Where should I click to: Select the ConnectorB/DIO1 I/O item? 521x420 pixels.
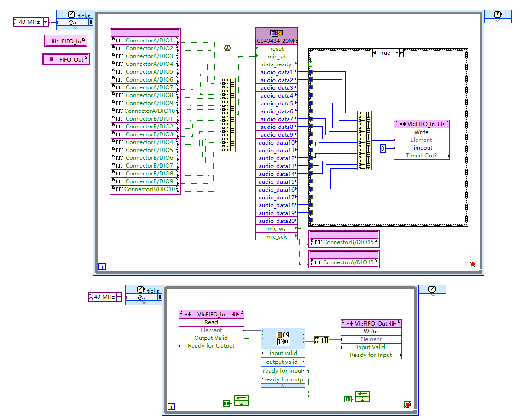tap(145, 119)
